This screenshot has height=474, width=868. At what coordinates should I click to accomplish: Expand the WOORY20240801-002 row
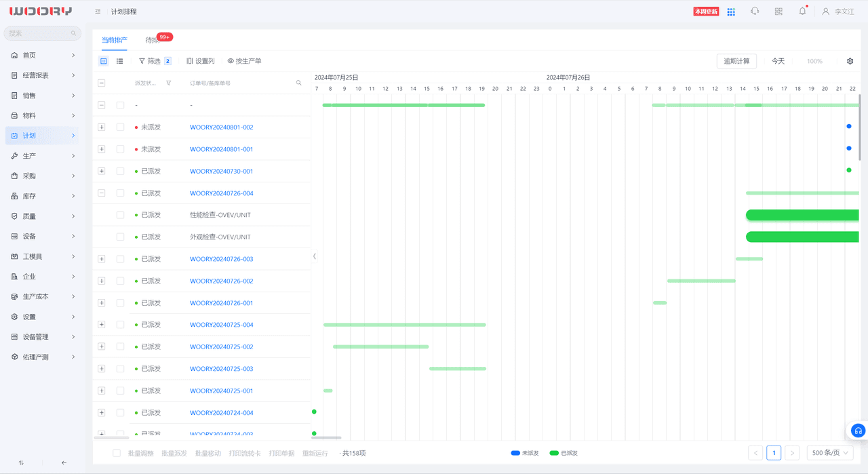tap(102, 127)
